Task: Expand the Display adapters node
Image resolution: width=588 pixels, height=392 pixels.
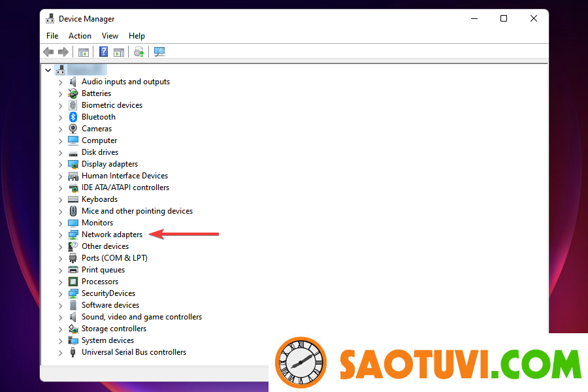Action: pyautogui.click(x=61, y=164)
